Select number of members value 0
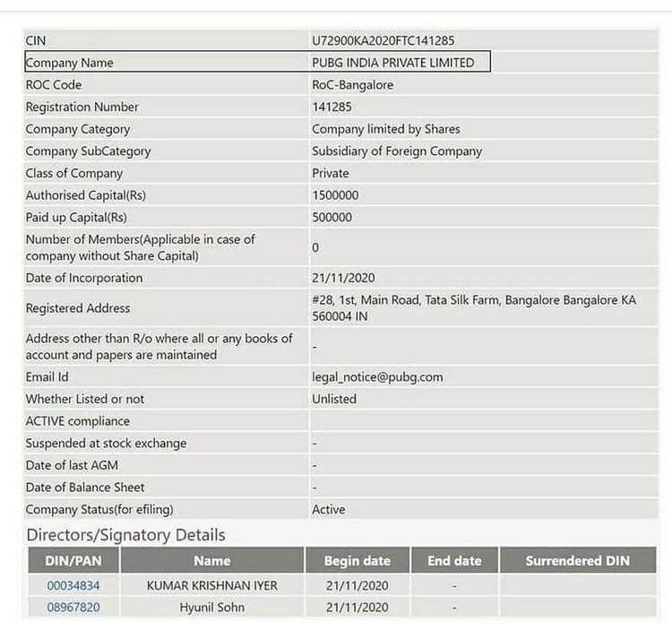The width and height of the screenshot is (672, 630). [315, 247]
